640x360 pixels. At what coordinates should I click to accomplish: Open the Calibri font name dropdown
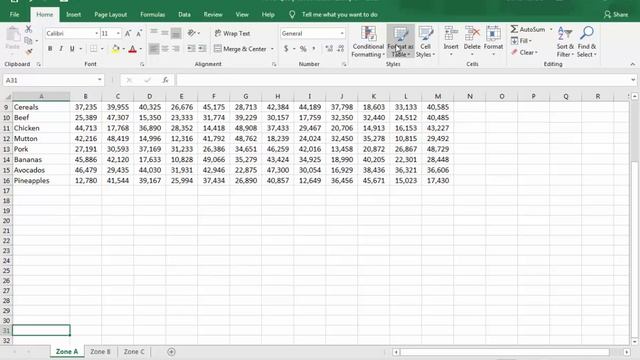click(96, 33)
